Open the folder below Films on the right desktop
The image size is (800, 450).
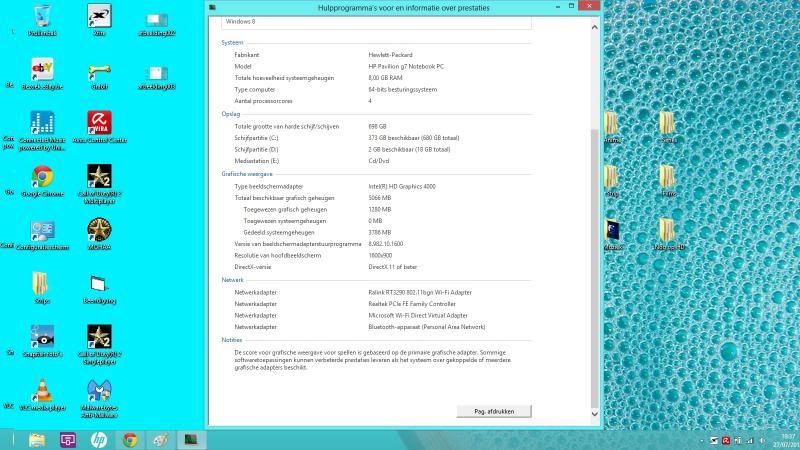(x=668, y=234)
